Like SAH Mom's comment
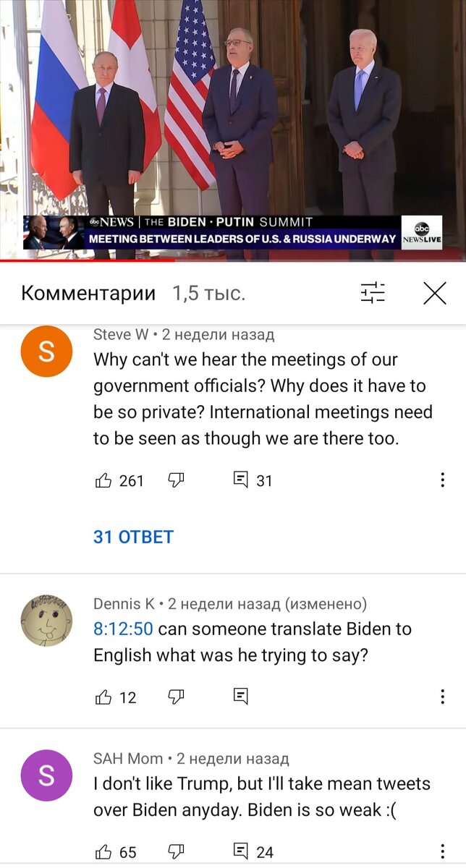 (x=103, y=851)
